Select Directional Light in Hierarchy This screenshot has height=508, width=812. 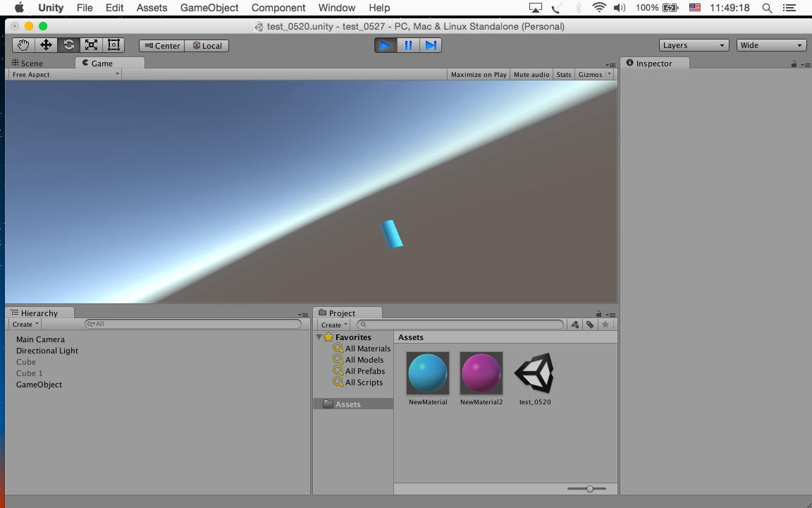coord(47,351)
